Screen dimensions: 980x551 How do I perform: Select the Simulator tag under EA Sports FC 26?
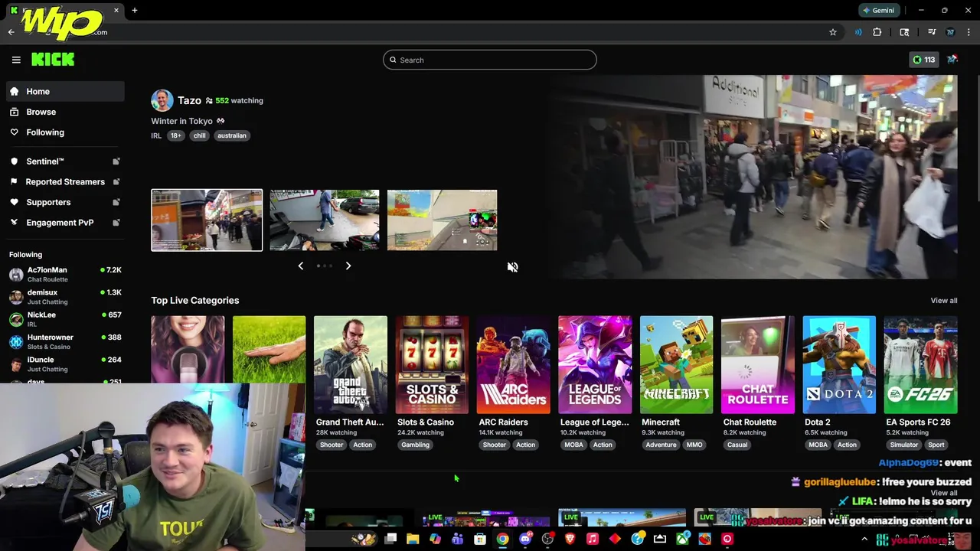point(904,445)
